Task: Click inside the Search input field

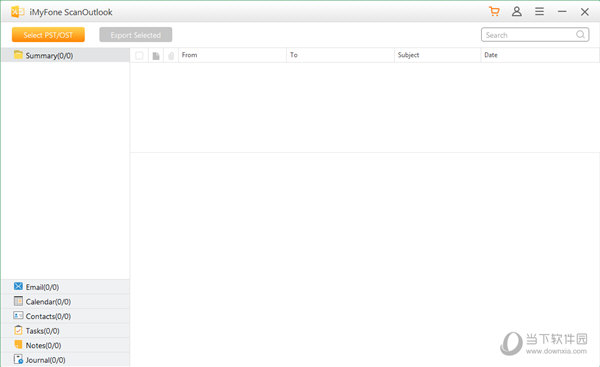Action: tap(535, 35)
